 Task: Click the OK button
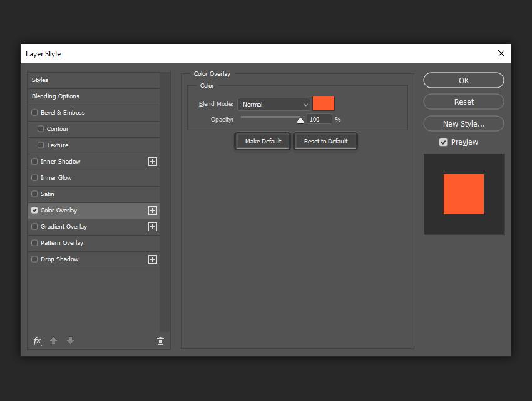(x=463, y=80)
